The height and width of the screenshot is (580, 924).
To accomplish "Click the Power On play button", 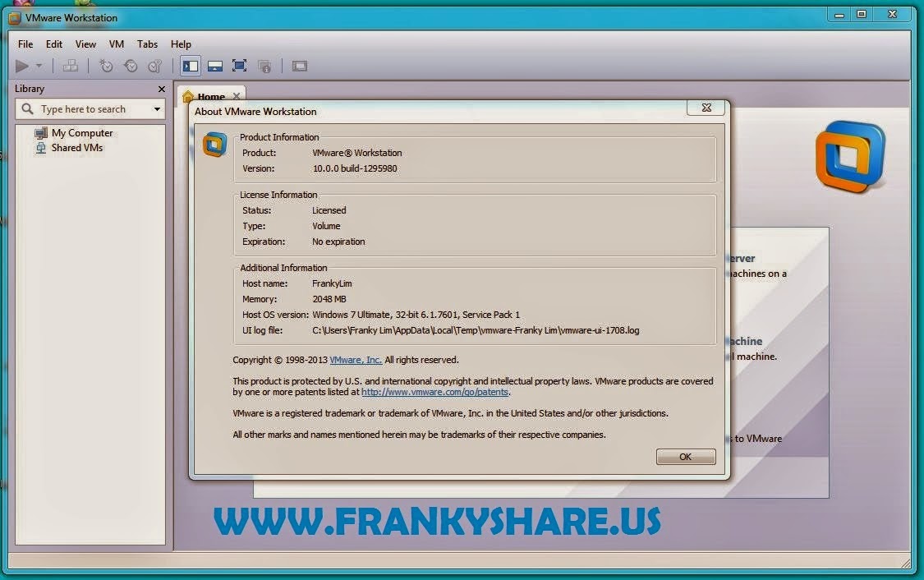I will (x=22, y=66).
